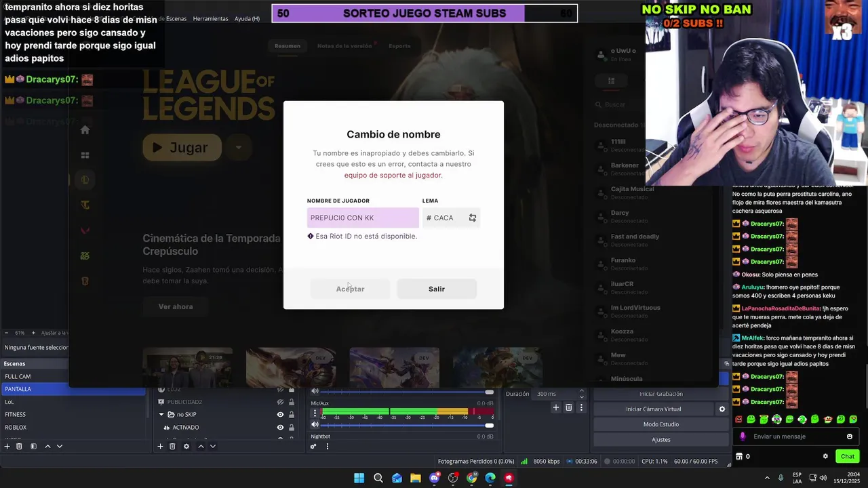Open Windows taskbar search
868x488 pixels.
(x=378, y=478)
